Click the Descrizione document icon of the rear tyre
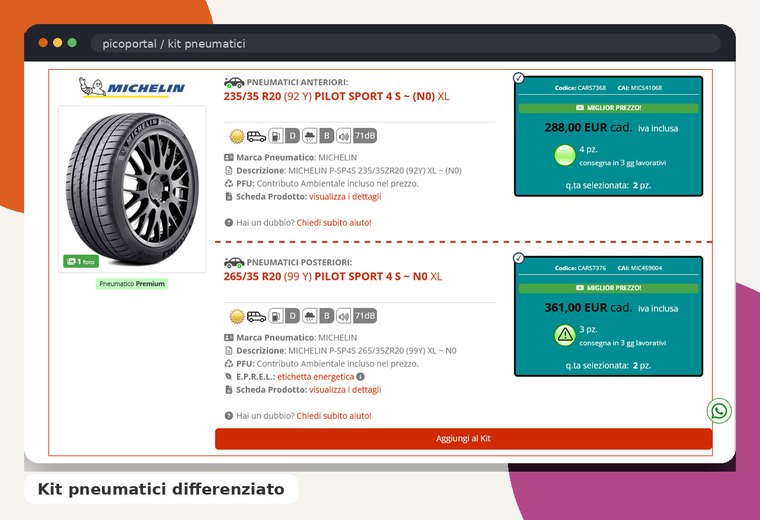The image size is (760, 520). coord(229,351)
